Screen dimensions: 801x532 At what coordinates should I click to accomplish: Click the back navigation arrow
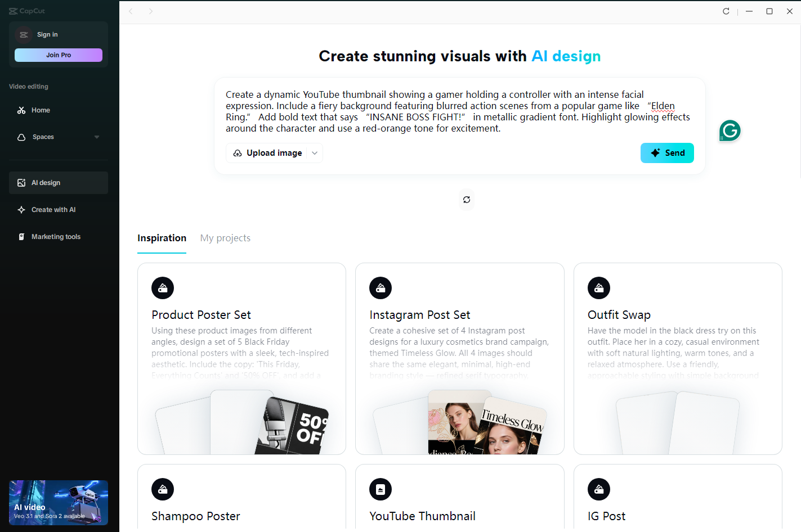pos(131,11)
